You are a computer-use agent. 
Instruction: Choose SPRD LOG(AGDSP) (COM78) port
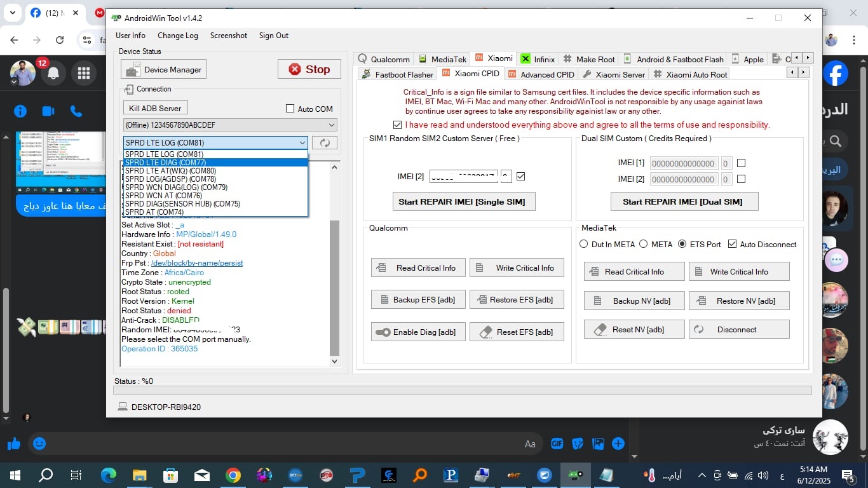click(x=215, y=179)
